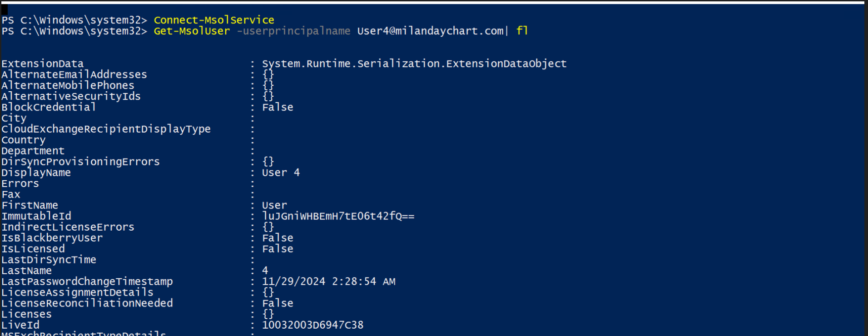Click the System.Runtime.Serialization.ExtensionDataObject value
This screenshot has width=868, height=336.
click(x=414, y=64)
